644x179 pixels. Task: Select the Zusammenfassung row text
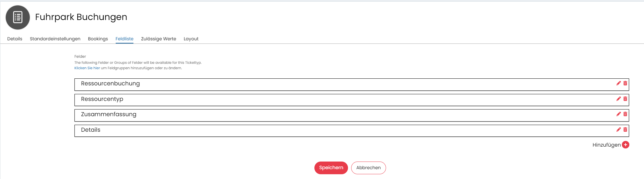tap(109, 115)
